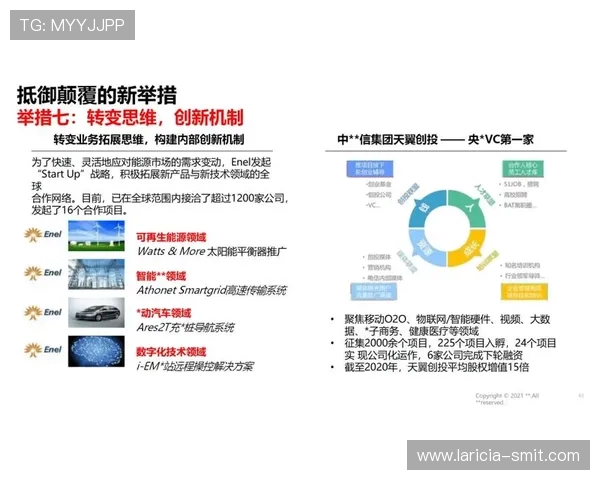This screenshot has width=600, height=480.
Task: Click the text Ares2T充*桩导航系统
Action: [x=186, y=328]
